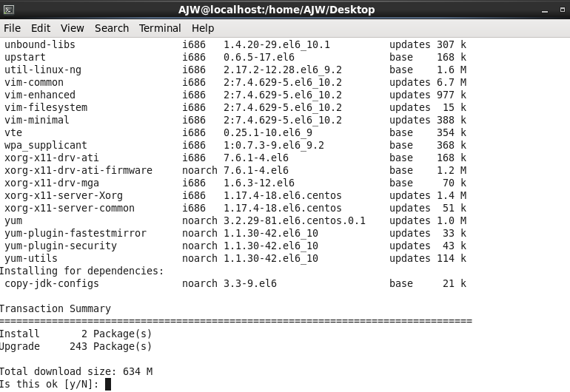
Task: Click version 0.25.1-10.el6_9
Action: 268,132
